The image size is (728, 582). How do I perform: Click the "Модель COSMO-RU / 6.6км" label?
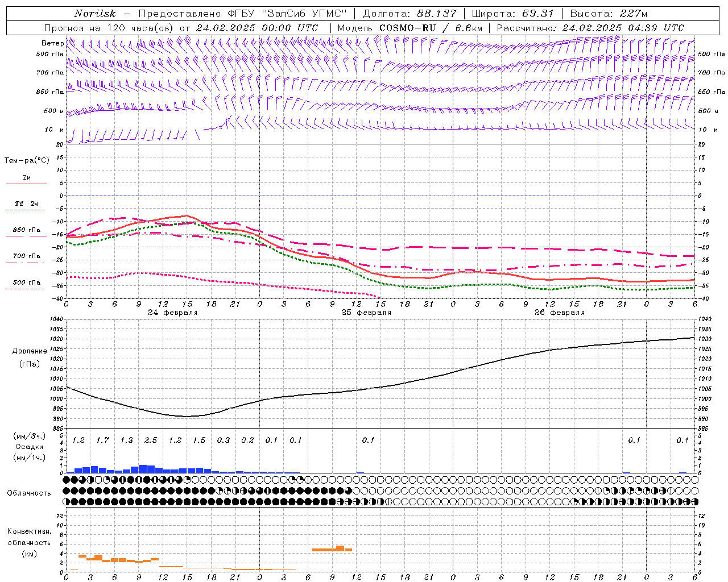tap(409, 28)
